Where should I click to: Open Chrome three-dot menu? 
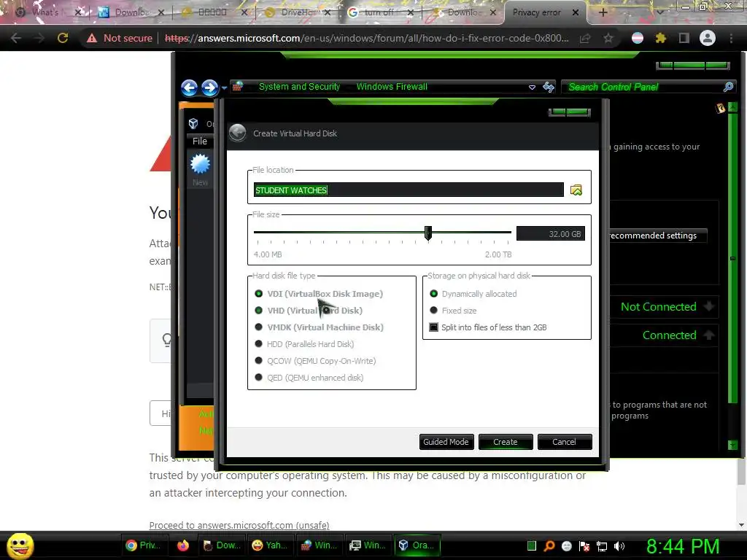[731, 38]
